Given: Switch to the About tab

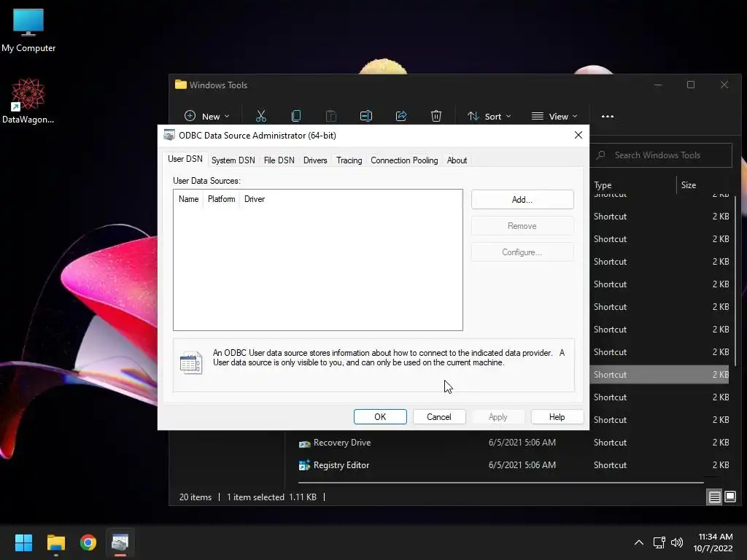Looking at the screenshot, I should tap(457, 160).
